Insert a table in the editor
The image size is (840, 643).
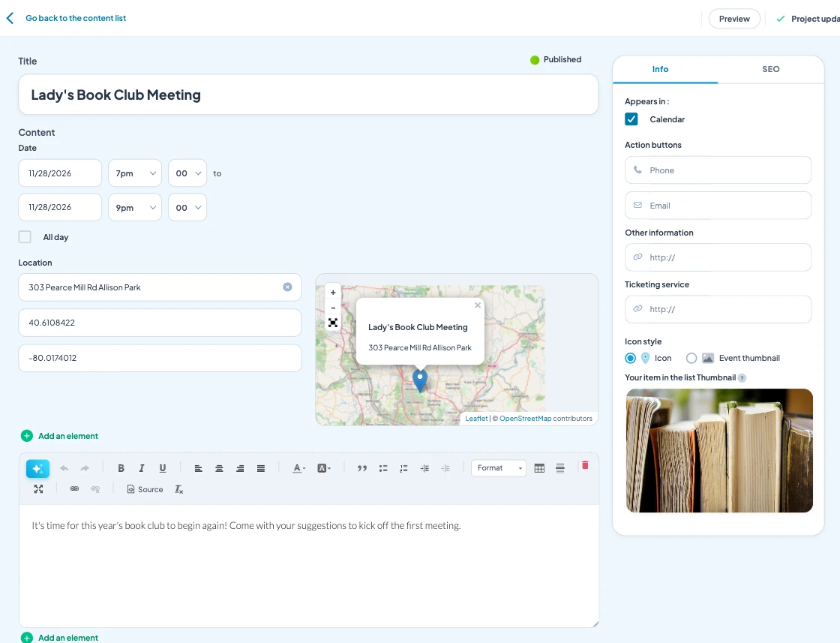539,468
